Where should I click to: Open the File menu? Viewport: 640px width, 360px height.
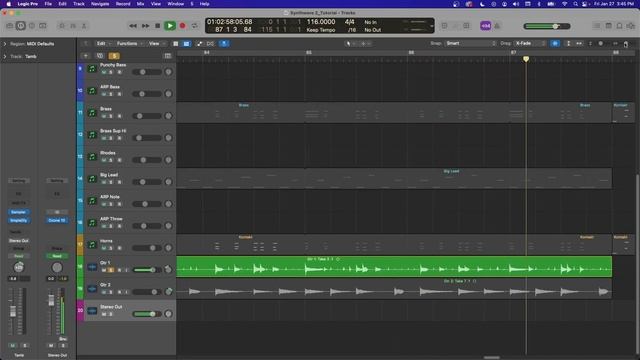click(48, 4)
